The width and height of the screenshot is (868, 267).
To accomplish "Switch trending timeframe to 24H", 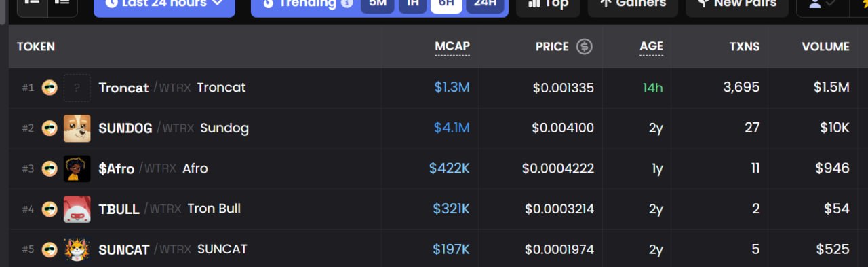I will (485, 4).
